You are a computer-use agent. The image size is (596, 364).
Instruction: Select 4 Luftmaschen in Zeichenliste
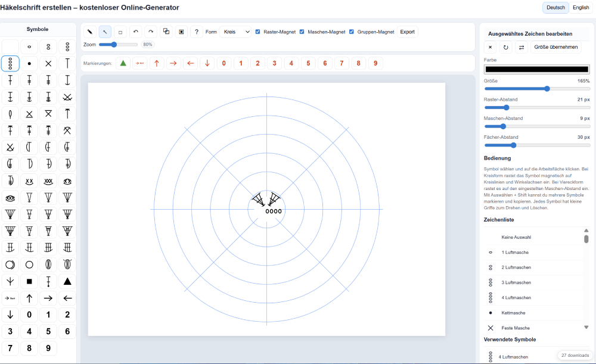tap(533, 297)
